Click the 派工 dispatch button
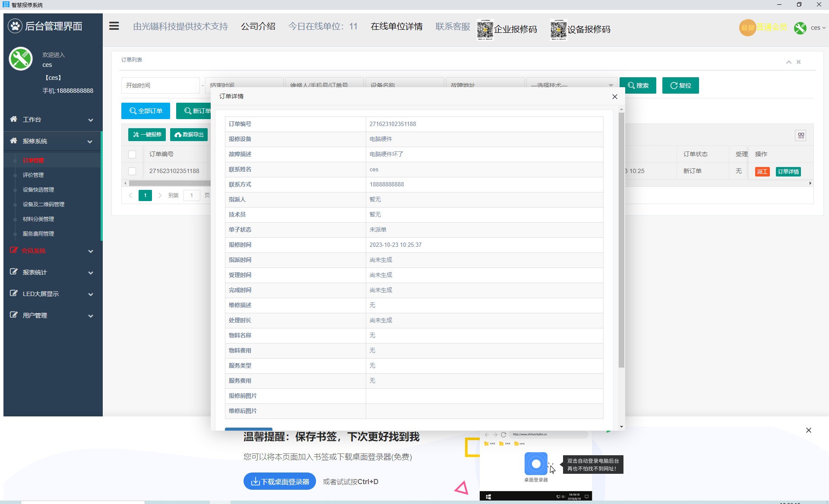Image resolution: width=829 pixels, height=504 pixels. (762, 171)
